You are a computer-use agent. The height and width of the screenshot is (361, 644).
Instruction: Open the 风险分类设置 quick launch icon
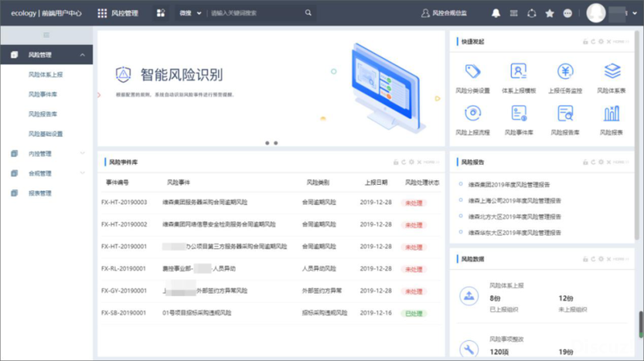473,72
